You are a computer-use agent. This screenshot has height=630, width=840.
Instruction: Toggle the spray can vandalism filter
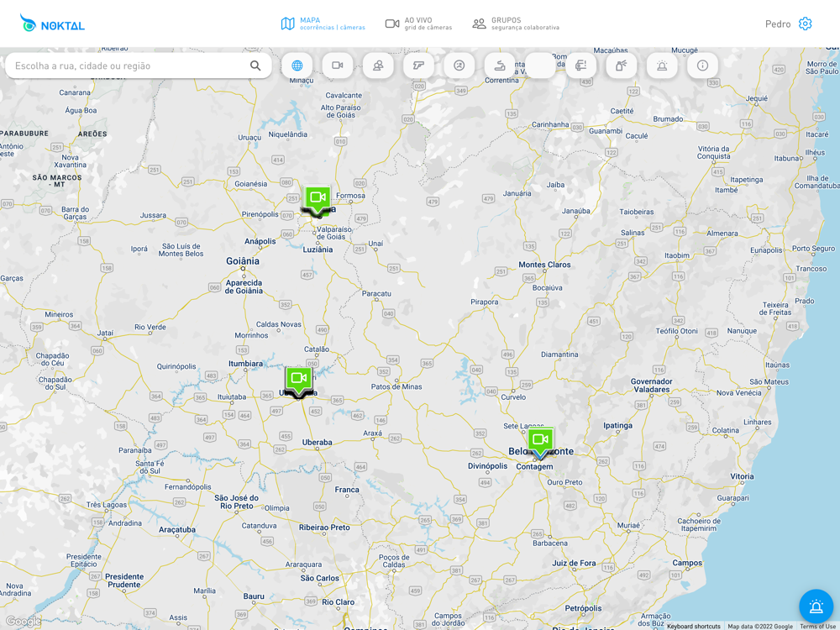point(622,66)
